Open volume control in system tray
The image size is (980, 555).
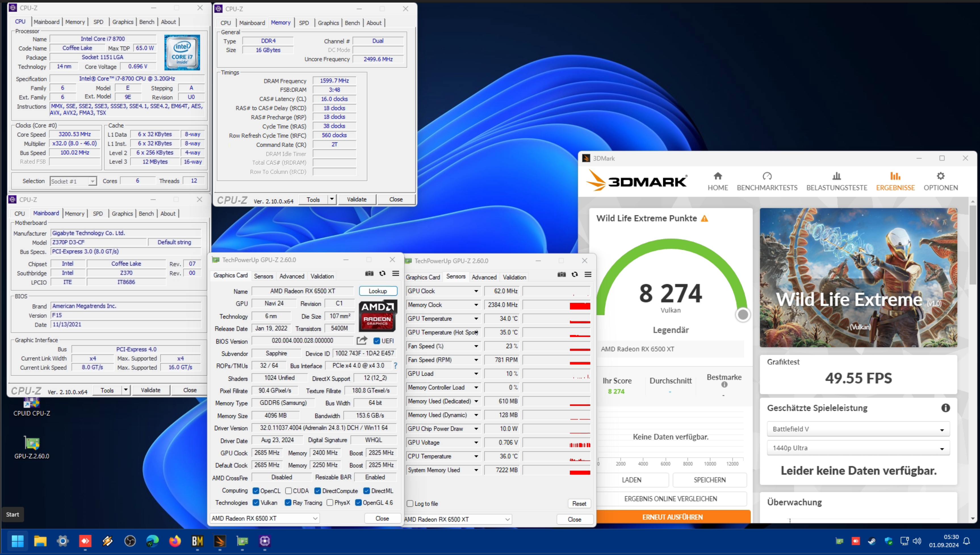pos(917,541)
